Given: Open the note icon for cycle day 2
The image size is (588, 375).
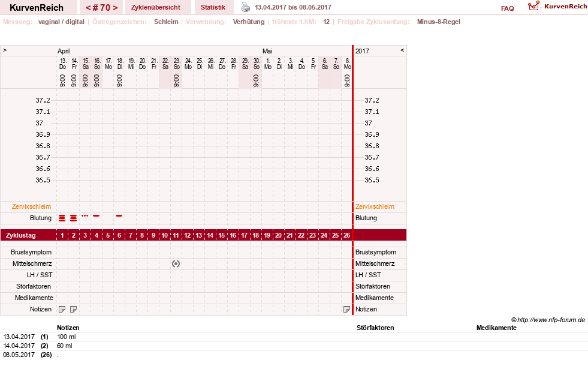Looking at the screenshot, I should 74,310.
